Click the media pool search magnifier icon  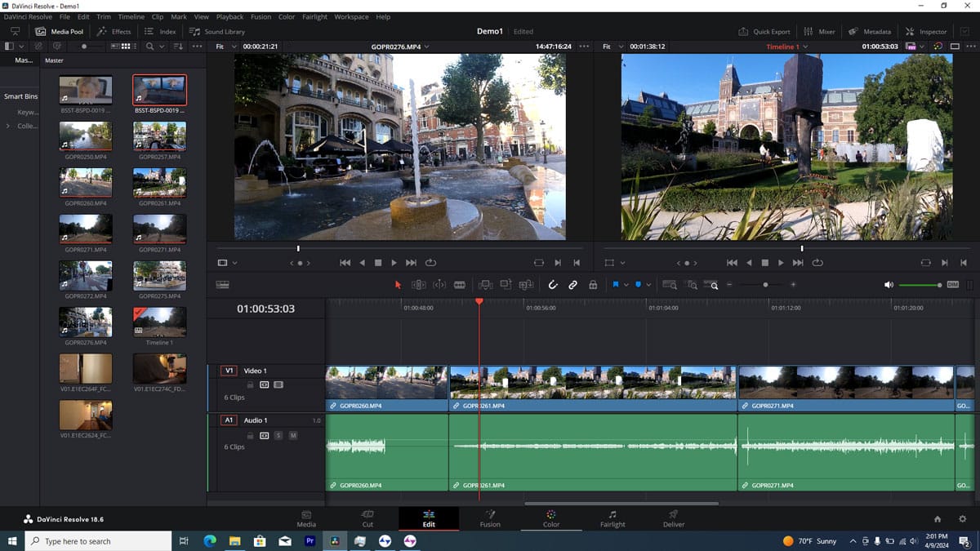click(149, 47)
